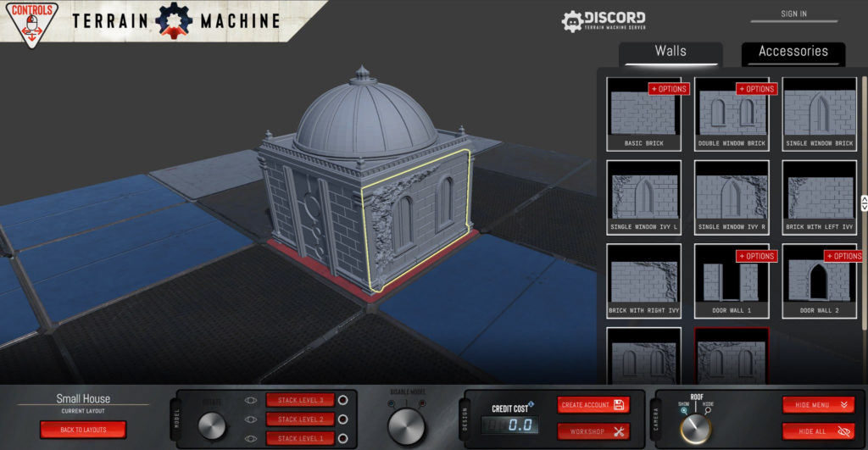The image size is (868, 450).
Task: Click the Camera panel side tab
Action: pos(656,419)
